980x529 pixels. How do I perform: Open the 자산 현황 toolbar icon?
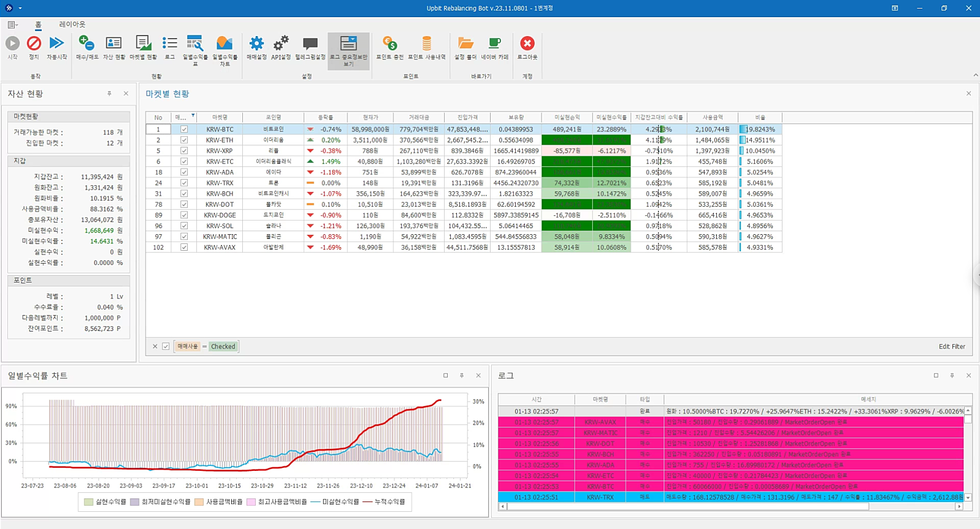[x=113, y=44]
